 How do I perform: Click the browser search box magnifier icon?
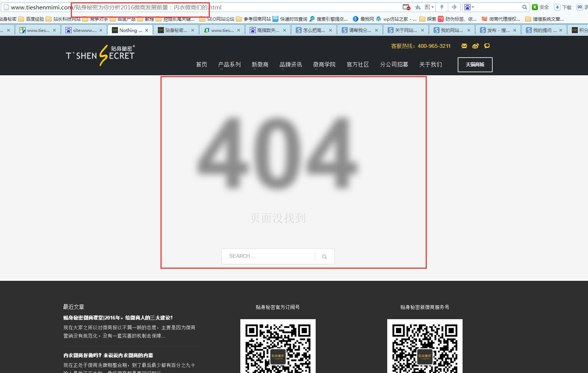pos(524,7)
